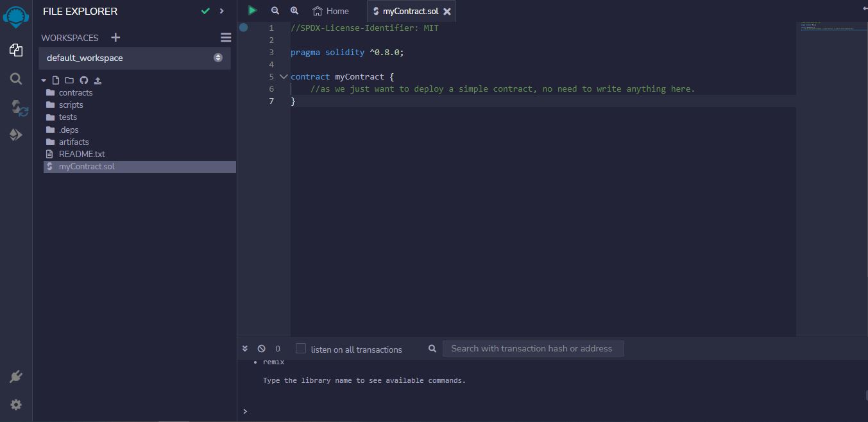Create a new file in the workspace

tap(55, 80)
